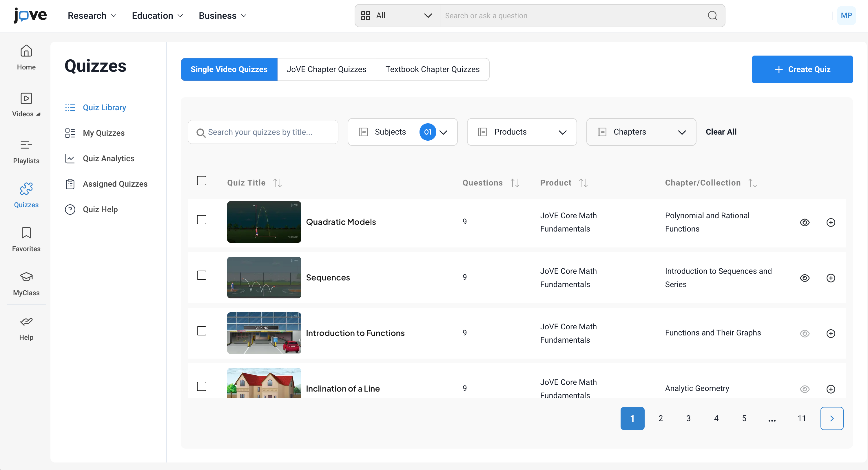Sort by Quiz Title arrows
The width and height of the screenshot is (868, 470).
click(278, 183)
